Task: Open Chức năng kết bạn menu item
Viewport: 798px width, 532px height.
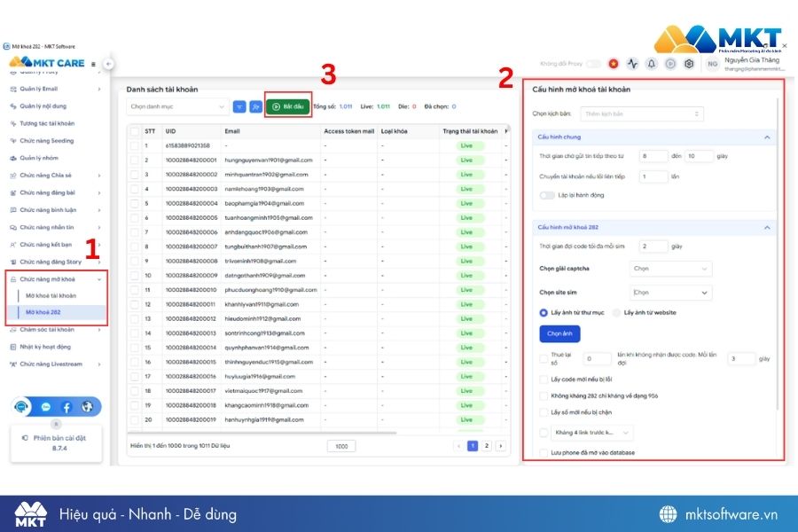Action: pyautogui.click(x=46, y=245)
